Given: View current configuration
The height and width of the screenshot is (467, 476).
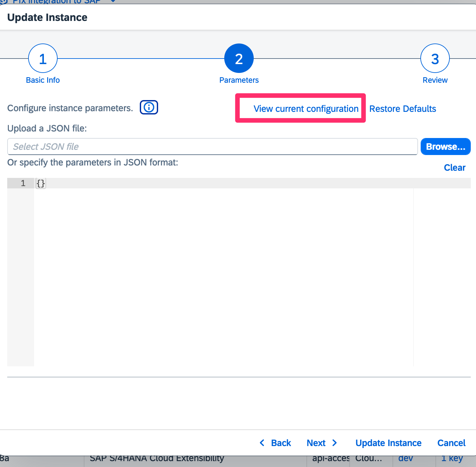Looking at the screenshot, I should [x=306, y=109].
